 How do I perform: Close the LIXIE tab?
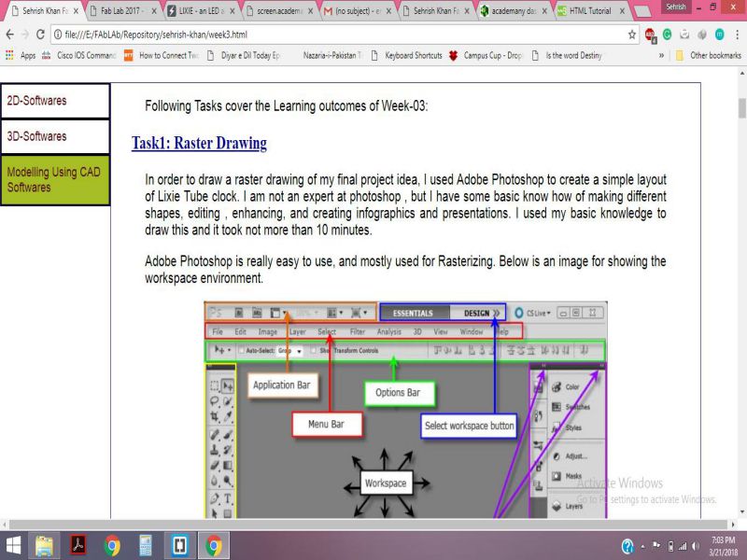(x=232, y=11)
